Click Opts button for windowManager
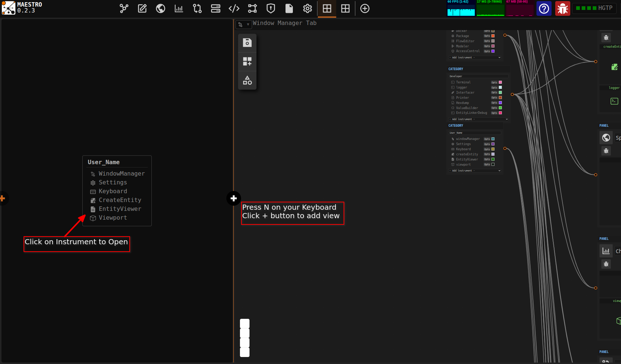The height and width of the screenshot is (364, 621). (487, 139)
